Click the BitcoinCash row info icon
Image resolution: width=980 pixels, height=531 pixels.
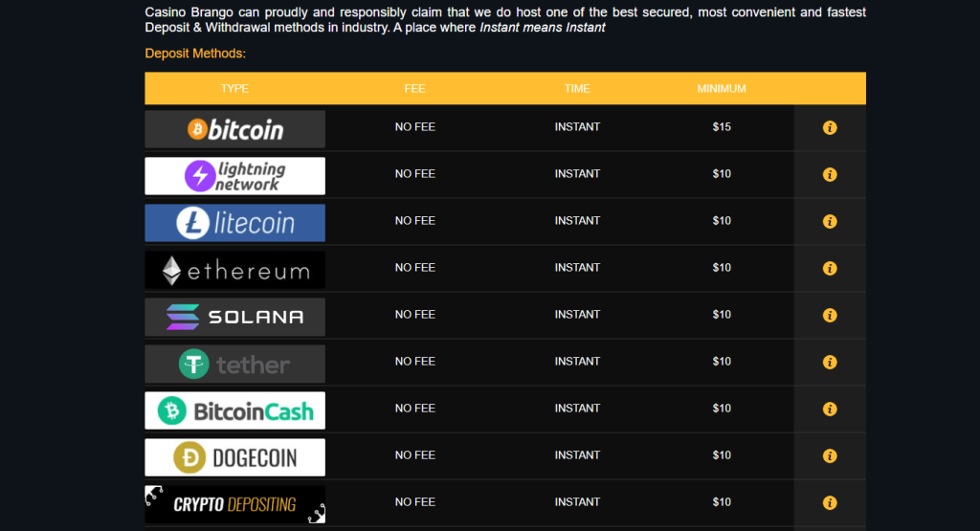point(830,409)
